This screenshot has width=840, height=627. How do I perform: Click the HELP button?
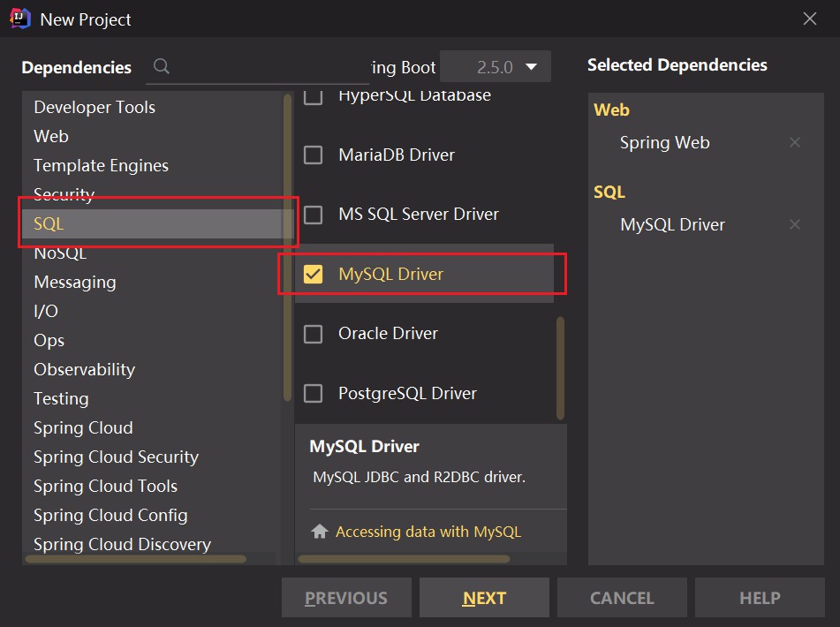click(760, 598)
